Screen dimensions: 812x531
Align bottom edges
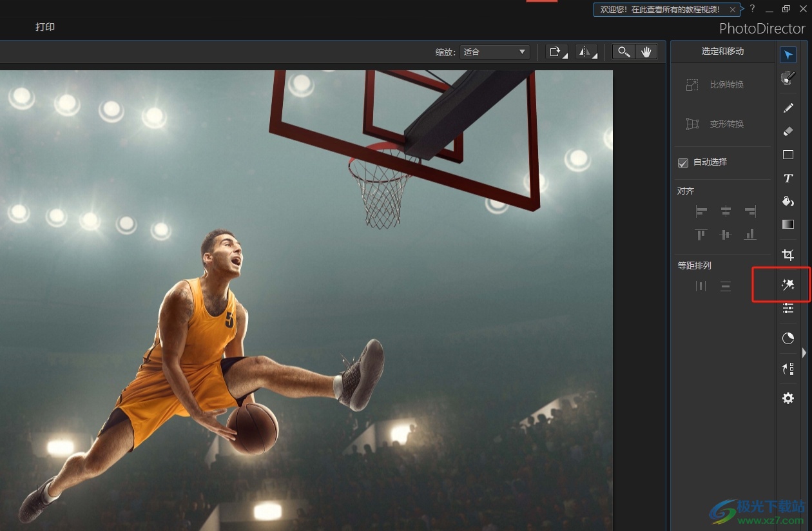pyautogui.click(x=750, y=235)
